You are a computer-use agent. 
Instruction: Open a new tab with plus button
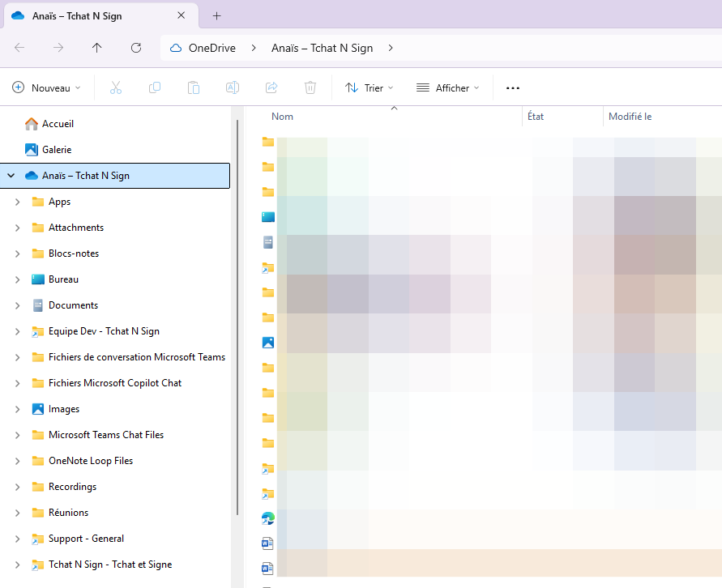tap(217, 15)
